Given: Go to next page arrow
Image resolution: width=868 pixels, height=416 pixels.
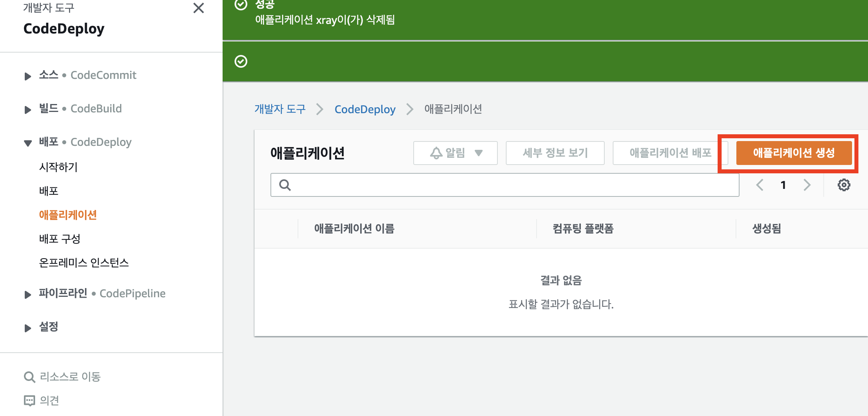Looking at the screenshot, I should click(807, 185).
